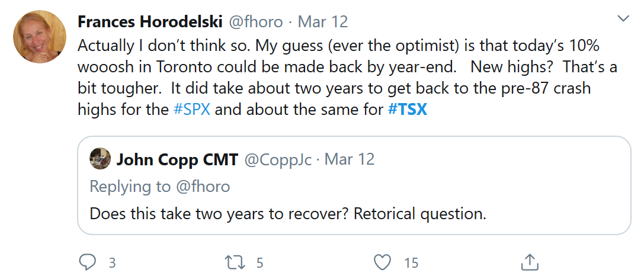The height and width of the screenshot is (279, 644).
Task: Open the share tweet icon
Action: click(529, 262)
